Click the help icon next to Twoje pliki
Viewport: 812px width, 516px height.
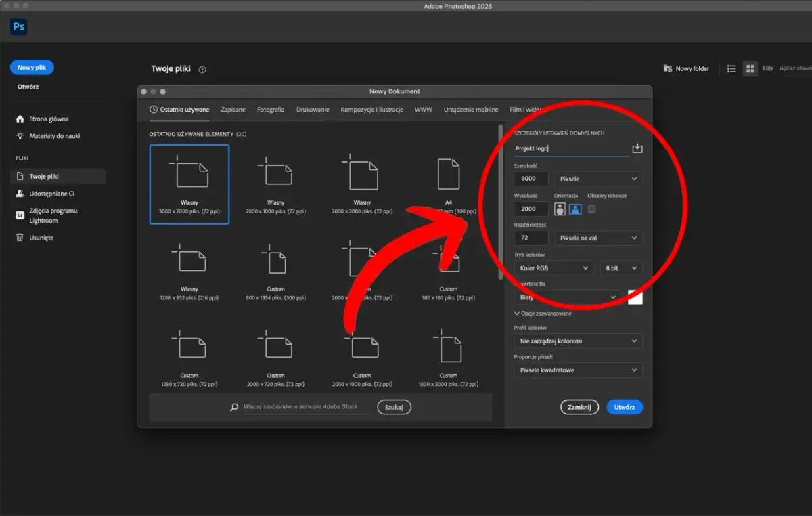click(202, 69)
